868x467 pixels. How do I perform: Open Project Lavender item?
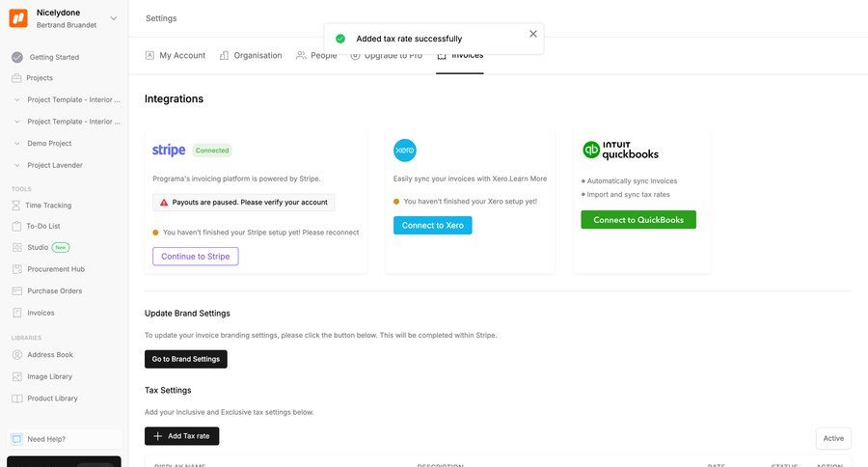[x=55, y=165]
